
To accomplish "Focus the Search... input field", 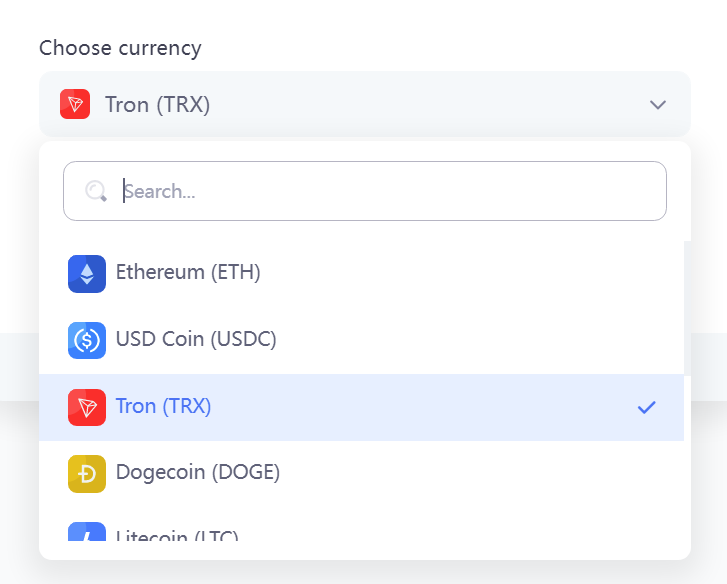I will 390,191.
